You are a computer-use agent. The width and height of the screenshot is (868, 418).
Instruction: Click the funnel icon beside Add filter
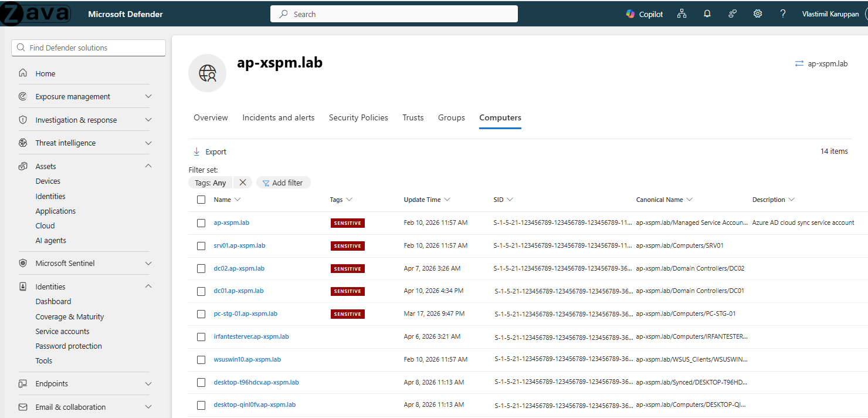pos(266,183)
